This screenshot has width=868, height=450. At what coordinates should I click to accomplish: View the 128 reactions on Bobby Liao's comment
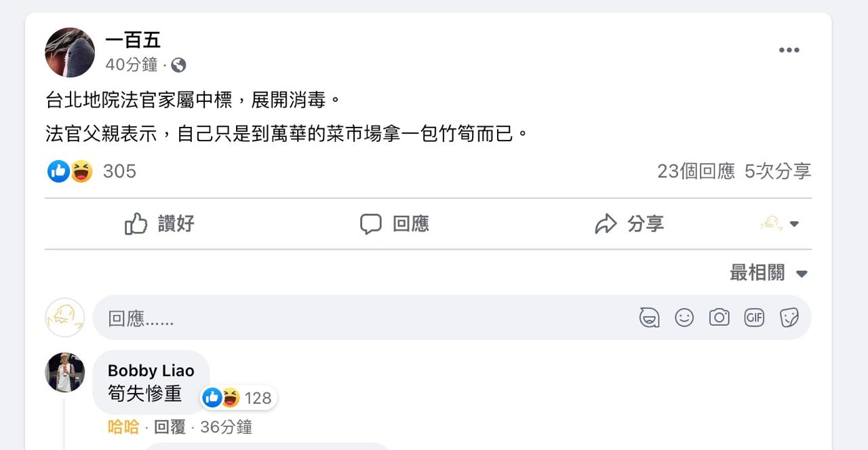(x=239, y=398)
